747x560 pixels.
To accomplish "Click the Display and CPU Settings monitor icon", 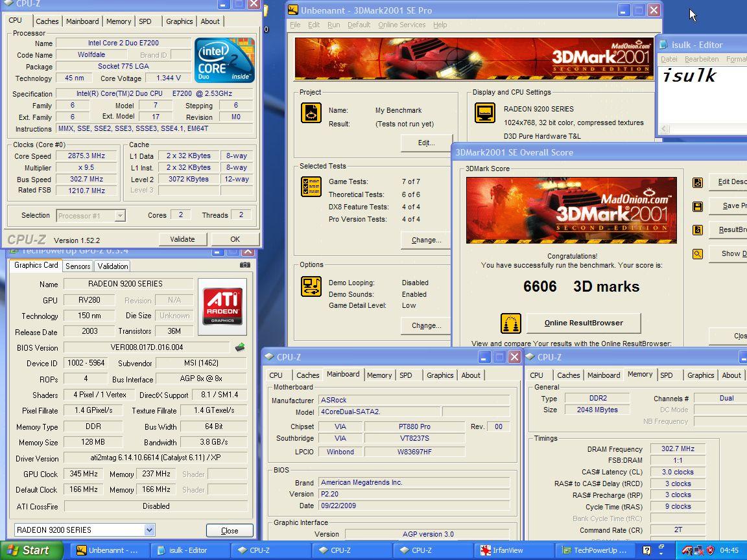I will coord(485,113).
